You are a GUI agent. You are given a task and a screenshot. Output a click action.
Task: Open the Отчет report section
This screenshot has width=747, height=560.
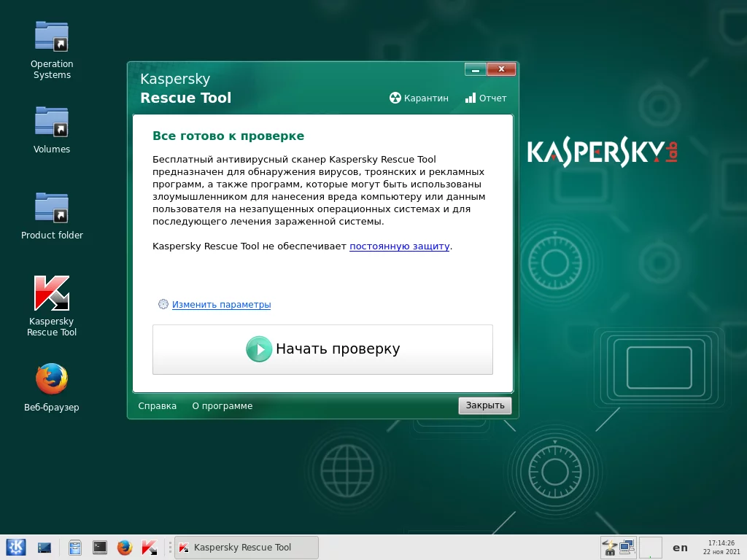click(x=486, y=98)
